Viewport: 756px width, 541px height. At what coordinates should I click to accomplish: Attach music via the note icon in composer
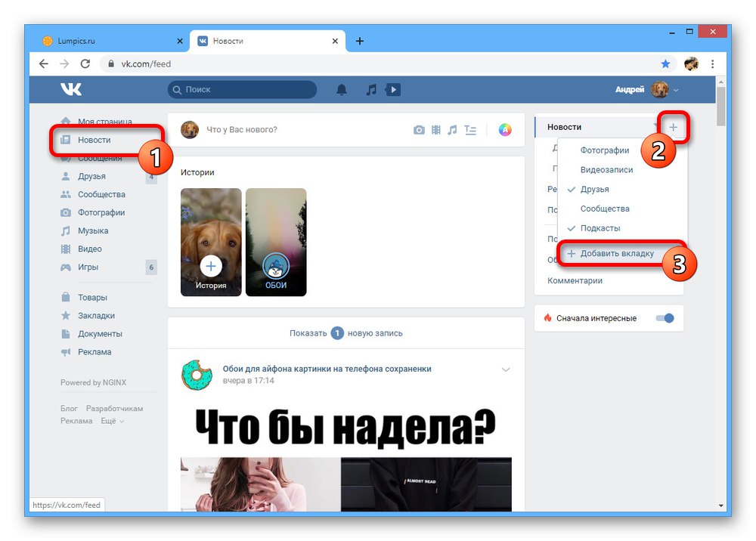453,129
